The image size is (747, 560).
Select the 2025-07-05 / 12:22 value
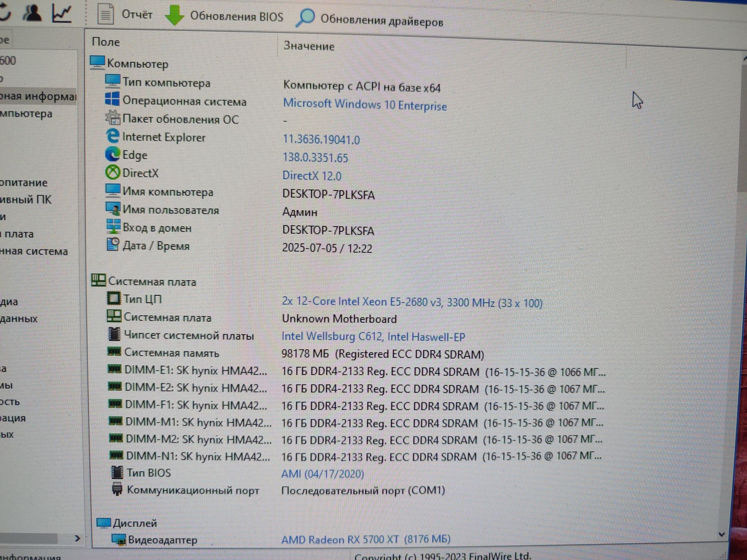327,248
